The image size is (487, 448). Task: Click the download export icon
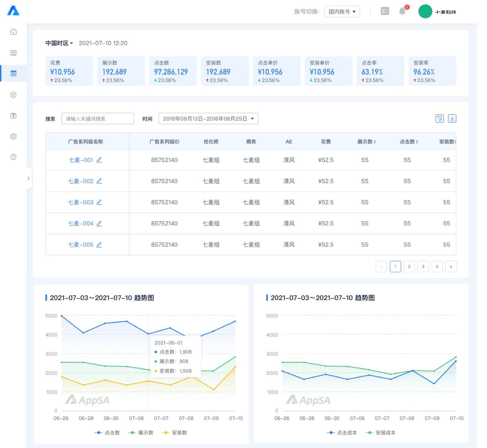click(x=452, y=119)
